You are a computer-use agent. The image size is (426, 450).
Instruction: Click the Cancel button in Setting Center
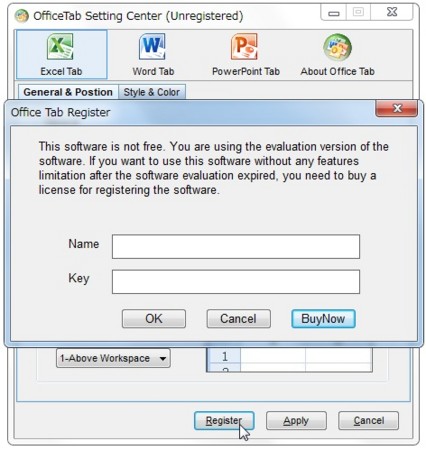coord(368,421)
